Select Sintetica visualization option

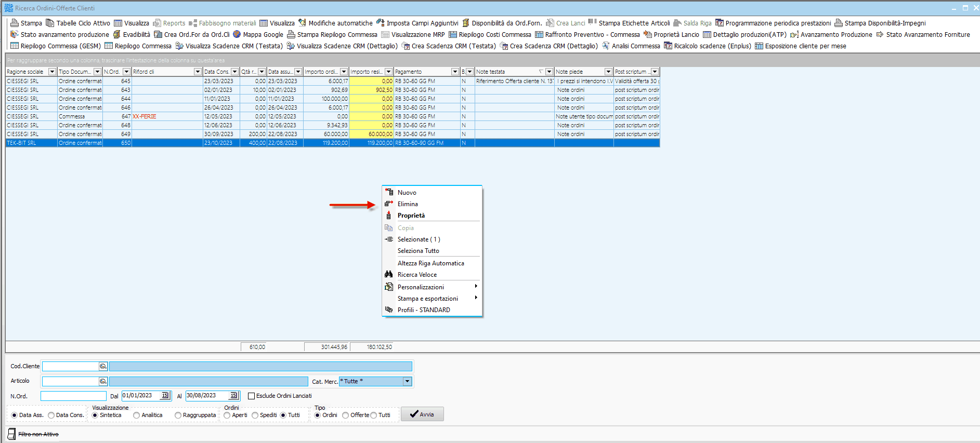tap(95, 415)
